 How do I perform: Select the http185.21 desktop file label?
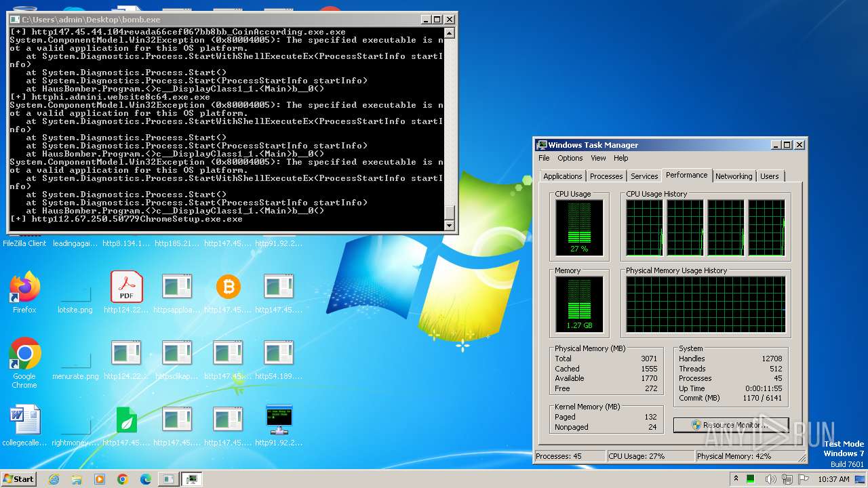coord(177,243)
